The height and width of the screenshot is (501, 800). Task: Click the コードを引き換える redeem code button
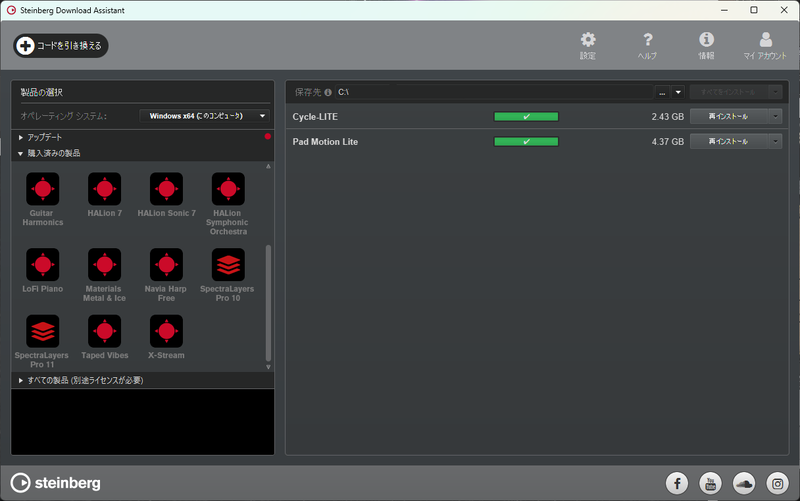pyautogui.click(x=61, y=45)
